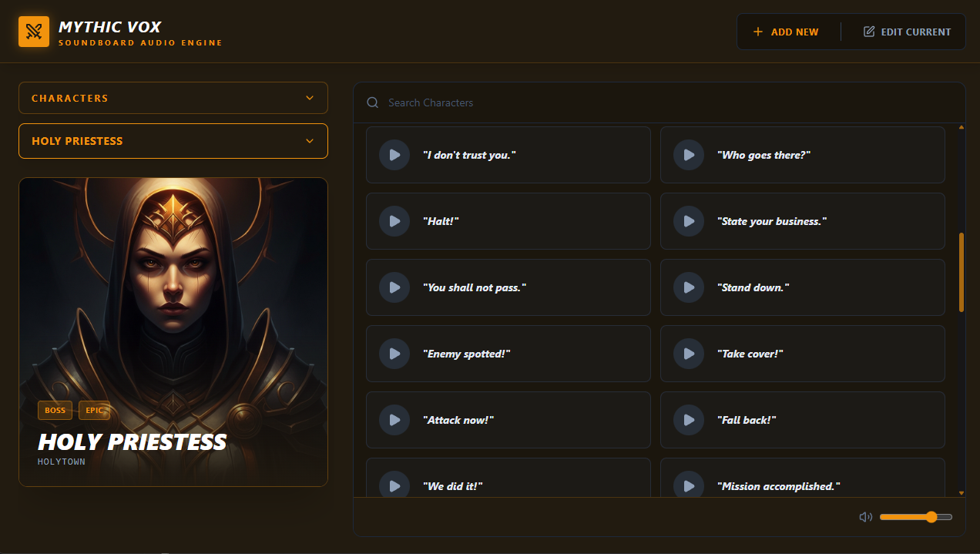
Task: Click the scroll down arrow of sound list
Action: (x=961, y=492)
